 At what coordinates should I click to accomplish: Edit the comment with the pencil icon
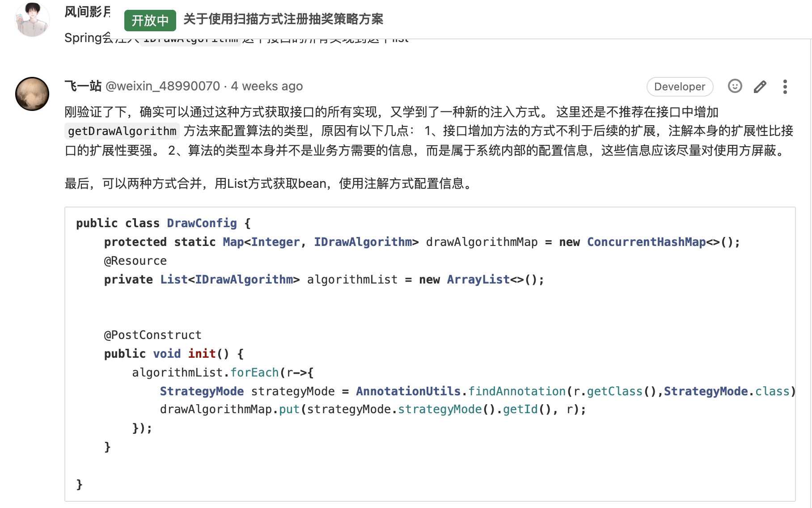760,86
